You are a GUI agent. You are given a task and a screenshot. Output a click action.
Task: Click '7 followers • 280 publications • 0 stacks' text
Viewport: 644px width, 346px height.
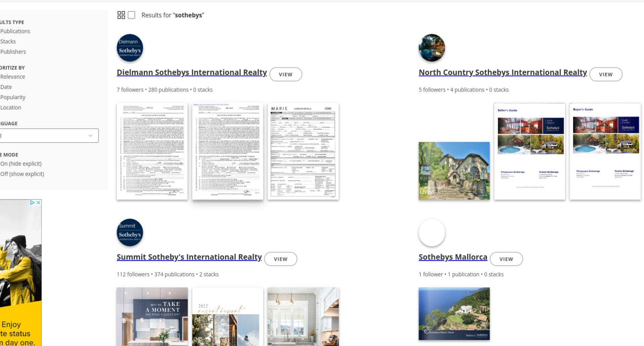coord(165,90)
